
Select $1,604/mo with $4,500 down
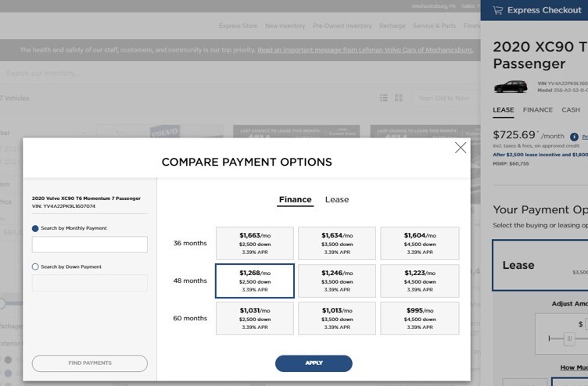coord(420,243)
